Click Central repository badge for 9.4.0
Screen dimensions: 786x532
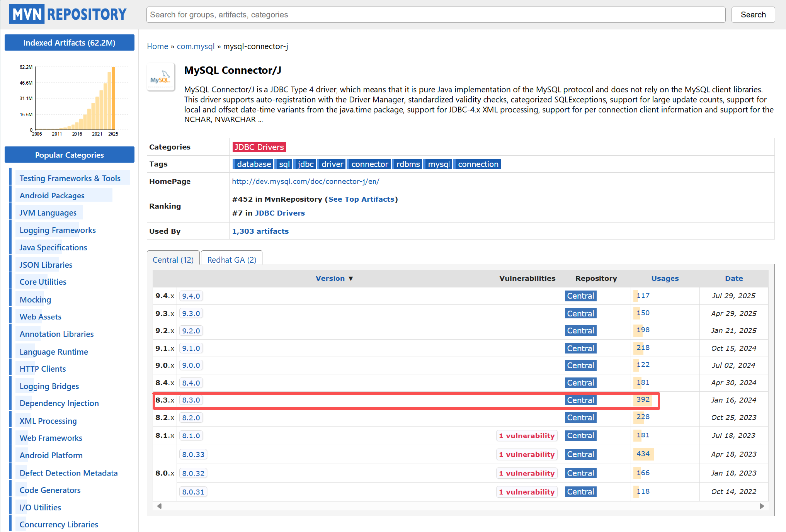click(580, 296)
